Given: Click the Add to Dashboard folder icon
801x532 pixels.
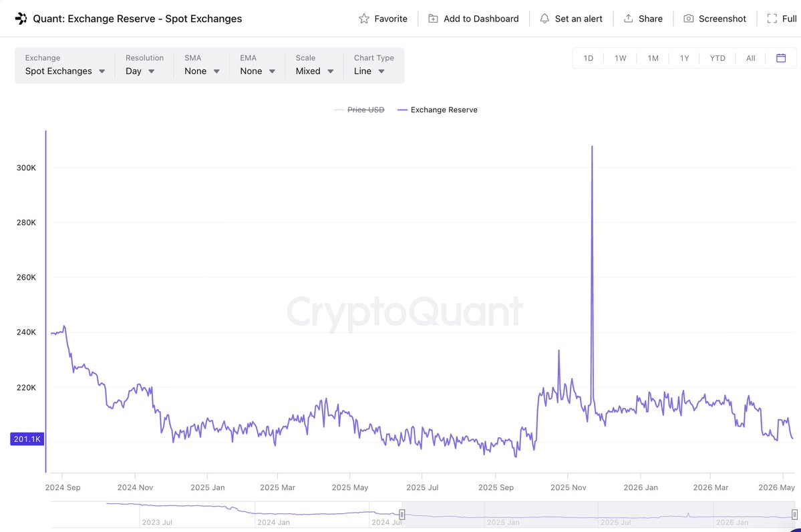Looking at the screenshot, I should pyautogui.click(x=433, y=19).
